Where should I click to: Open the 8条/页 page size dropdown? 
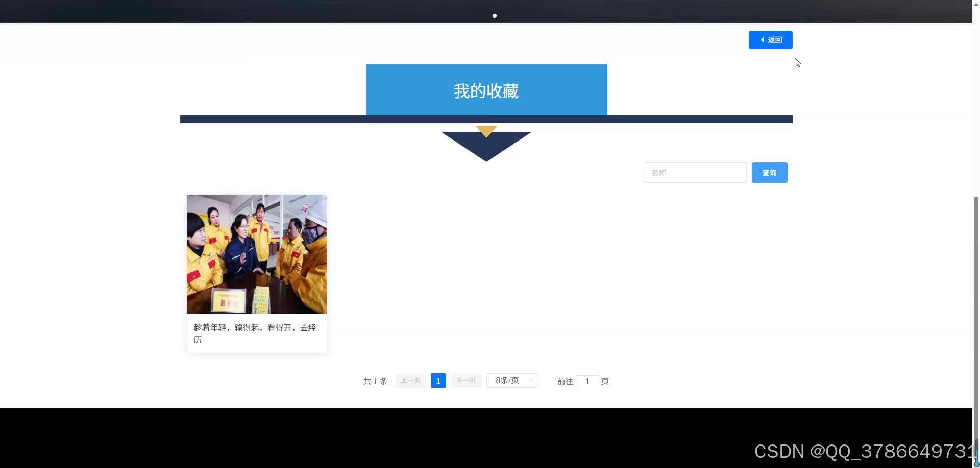[511, 380]
